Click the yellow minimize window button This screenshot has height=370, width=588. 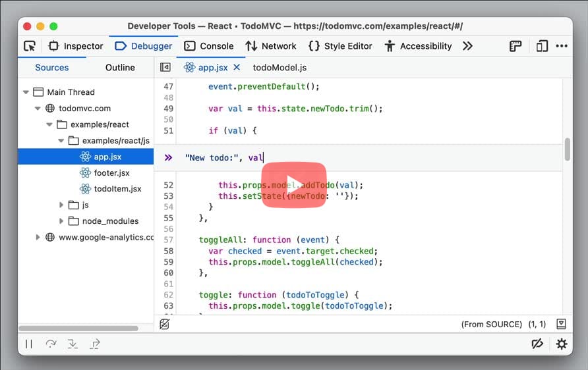(x=40, y=26)
